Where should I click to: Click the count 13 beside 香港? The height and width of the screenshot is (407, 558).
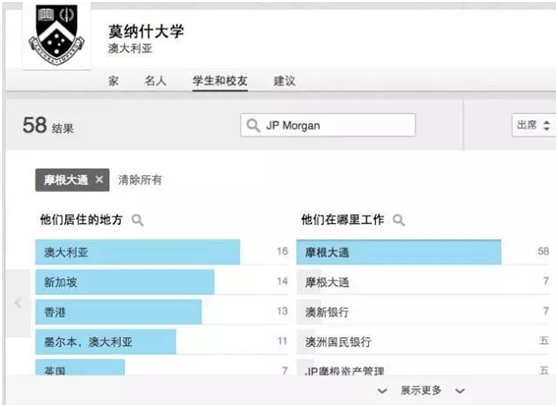coord(283,311)
